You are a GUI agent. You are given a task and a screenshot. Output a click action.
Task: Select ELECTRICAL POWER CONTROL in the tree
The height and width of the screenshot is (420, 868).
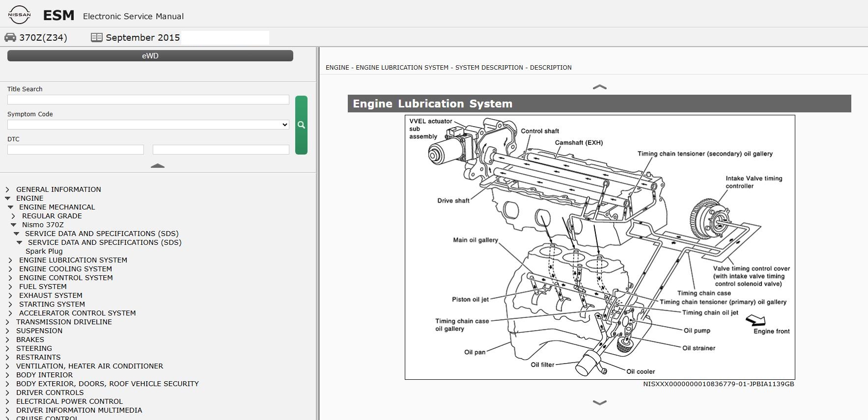point(69,401)
